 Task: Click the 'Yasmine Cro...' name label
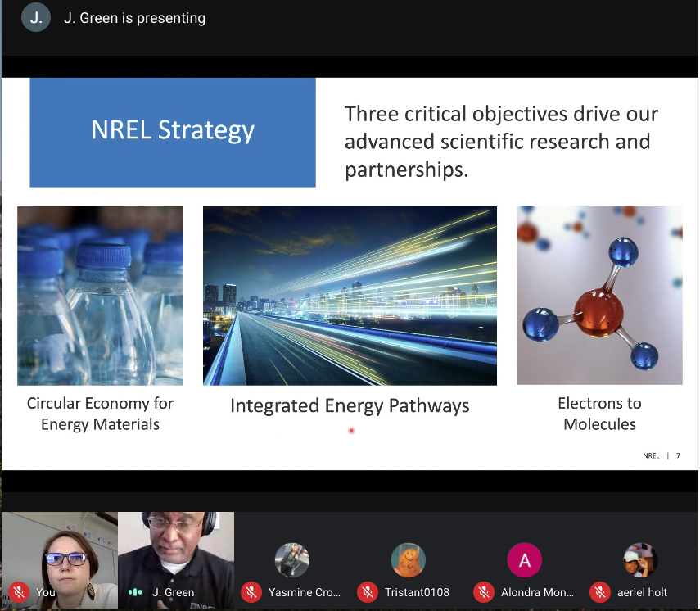click(304, 592)
